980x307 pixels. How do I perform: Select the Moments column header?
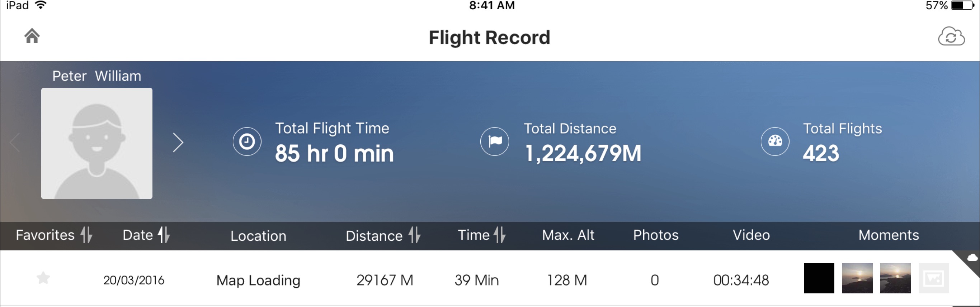point(889,235)
